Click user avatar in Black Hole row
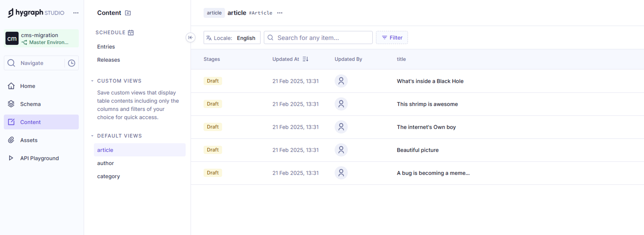This screenshot has height=235, width=644. click(341, 81)
